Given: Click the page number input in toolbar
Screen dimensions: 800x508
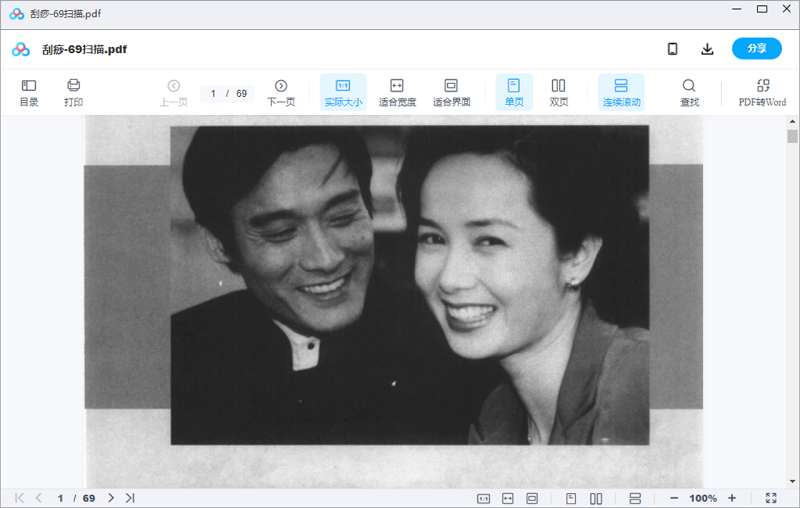Looking at the screenshot, I should point(214,94).
